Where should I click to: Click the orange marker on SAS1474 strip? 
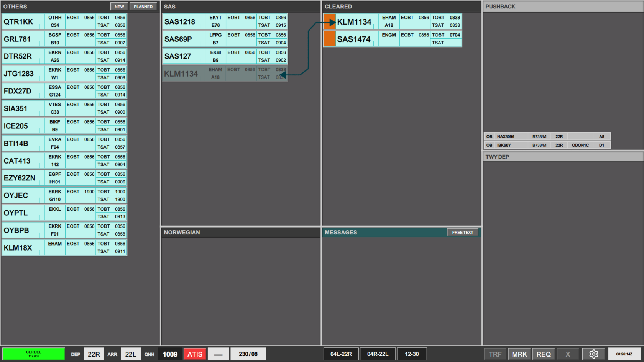click(x=330, y=39)
